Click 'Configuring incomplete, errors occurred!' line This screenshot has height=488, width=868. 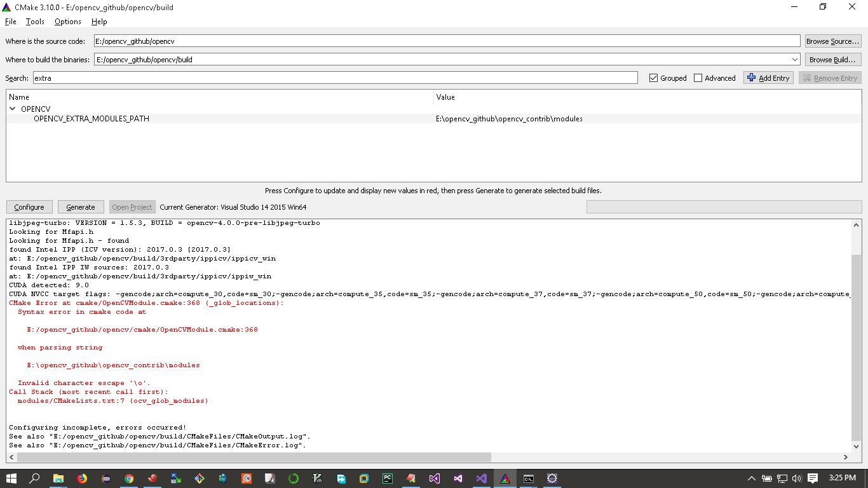[98, 428]
